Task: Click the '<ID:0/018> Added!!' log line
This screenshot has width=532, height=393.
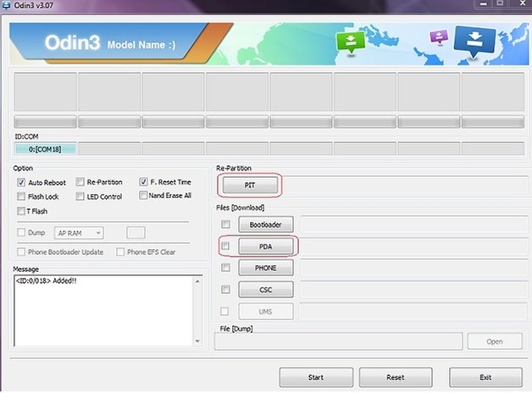Action: pyautogui.click(x=46, y=280)
